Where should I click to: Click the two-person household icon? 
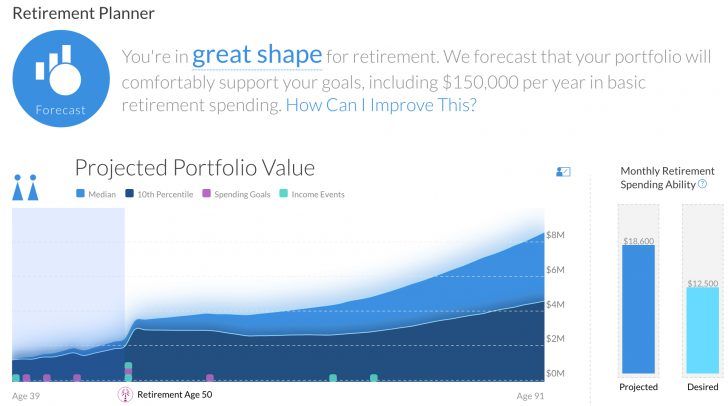(x=25, y=186)
